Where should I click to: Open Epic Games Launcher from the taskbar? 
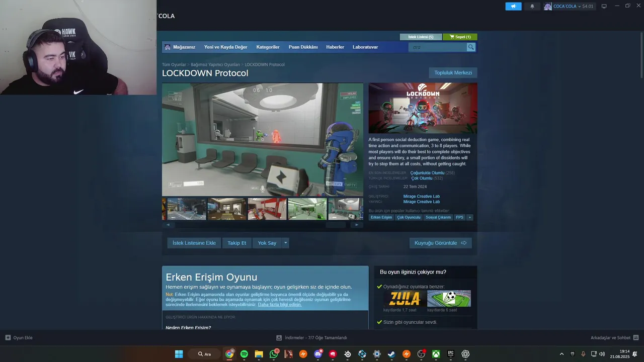click(451, 354)
